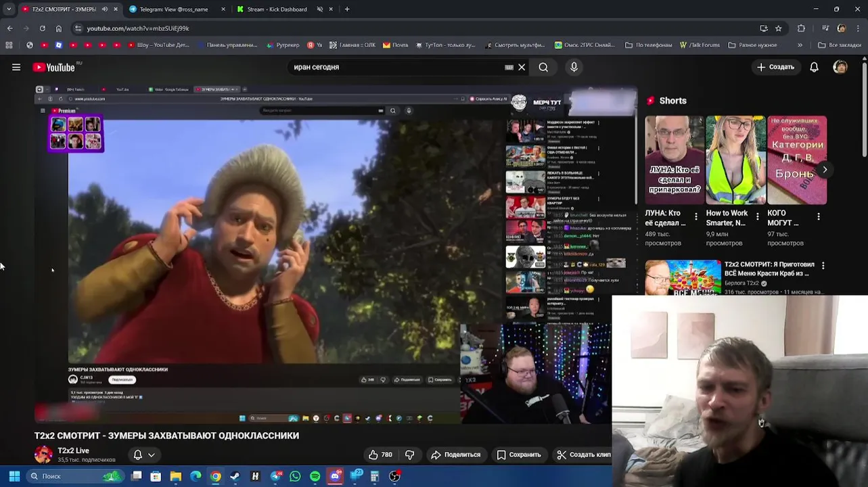Screen dimensions: 868x487
Task: Open Discord from the taskbar
Action: [335, 476]
